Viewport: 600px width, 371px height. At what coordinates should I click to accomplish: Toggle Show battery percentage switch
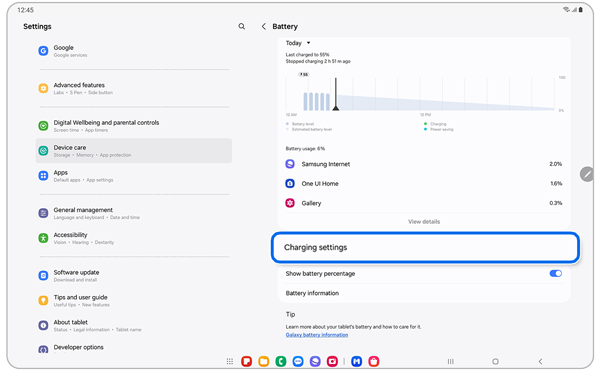pyautogui.click(x=556, y=273)
